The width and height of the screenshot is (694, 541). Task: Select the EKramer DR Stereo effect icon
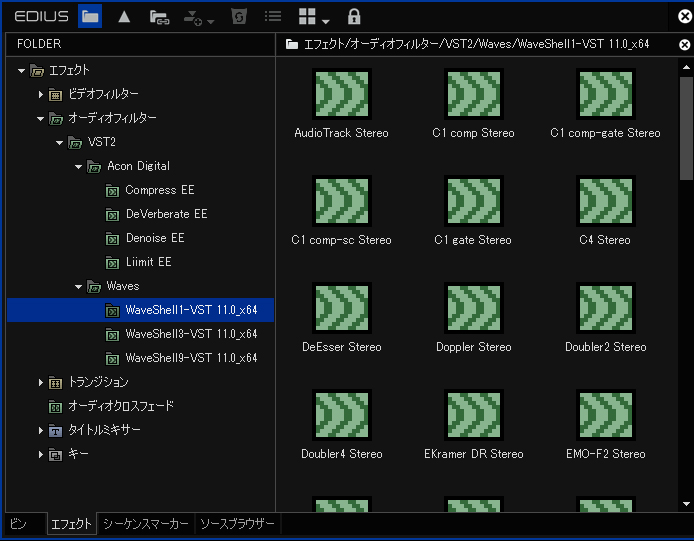pos(474,415)
